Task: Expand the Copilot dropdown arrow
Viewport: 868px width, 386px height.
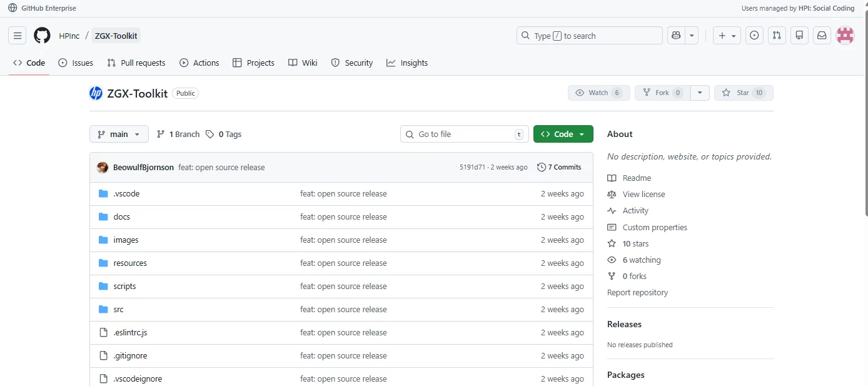Action: 692,36
